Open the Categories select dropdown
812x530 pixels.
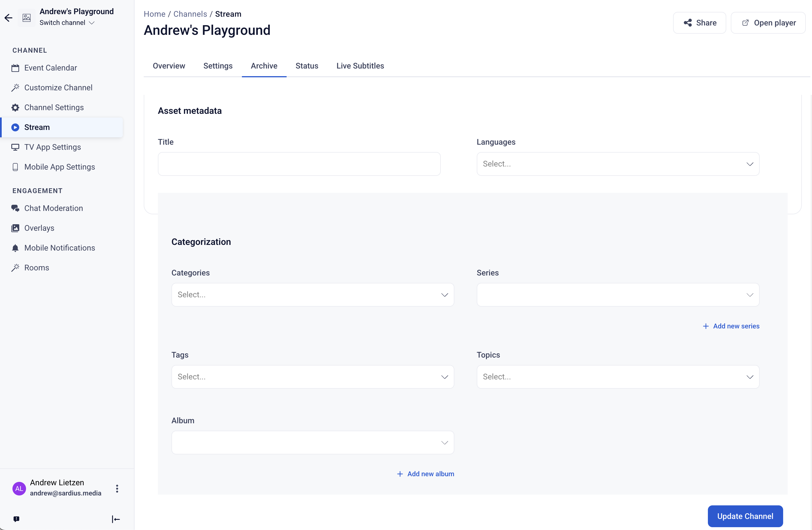(x=313, y=295)
